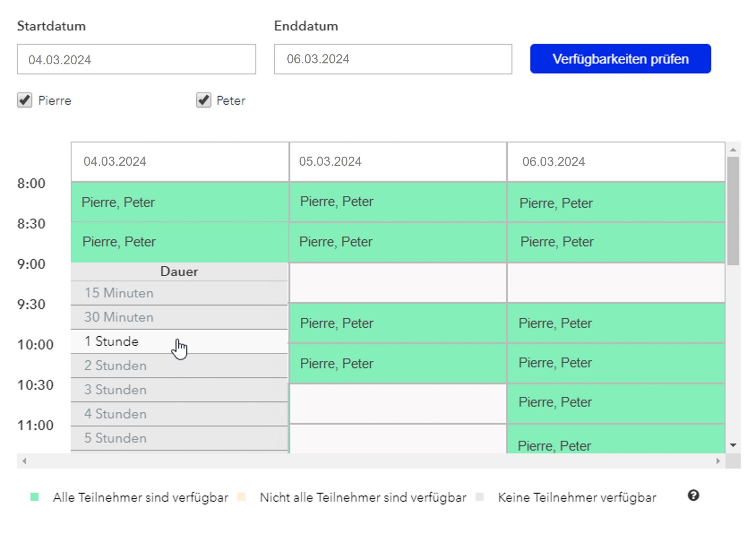The width and height of the screenshot is (756, 534).
Task: Uncheck the Pierre checkbox
Action: coord(25,100)
